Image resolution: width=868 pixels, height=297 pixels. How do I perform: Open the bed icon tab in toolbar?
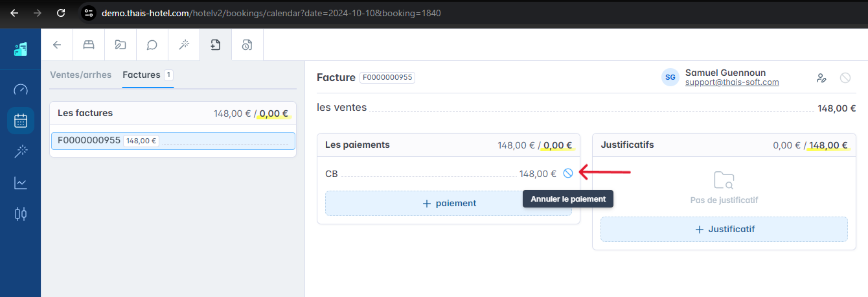point(89,45)
